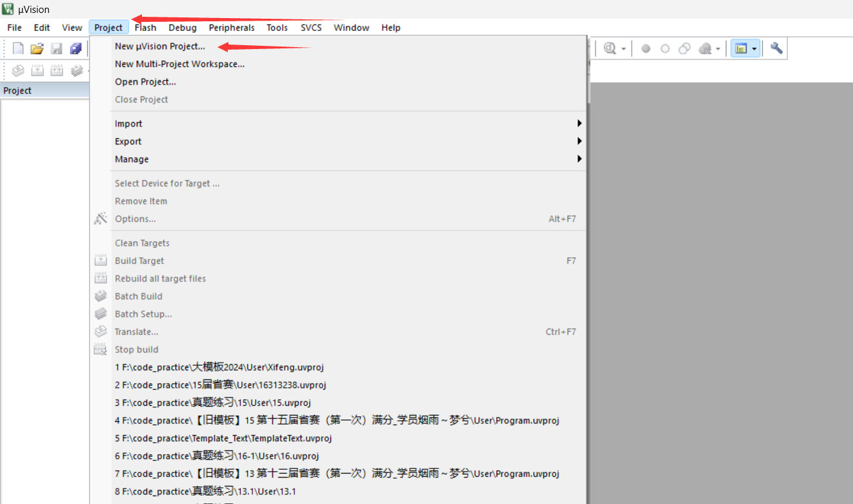Click the Disable All Breakpoints icon
Screen dimensions: 853x504
[x=685, y=48]
